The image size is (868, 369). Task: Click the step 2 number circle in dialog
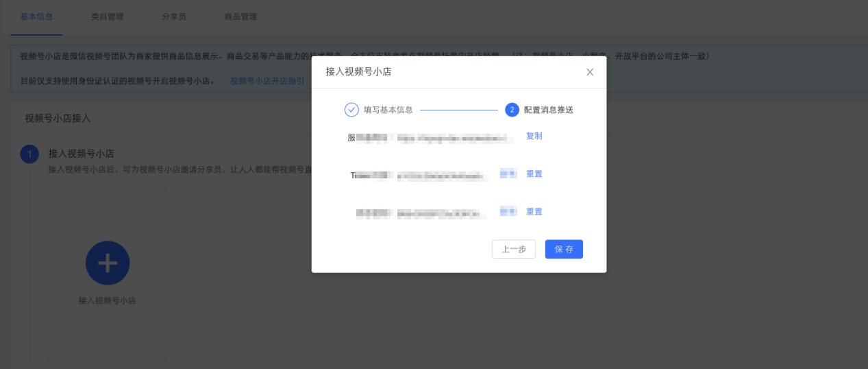click(512, 110)
